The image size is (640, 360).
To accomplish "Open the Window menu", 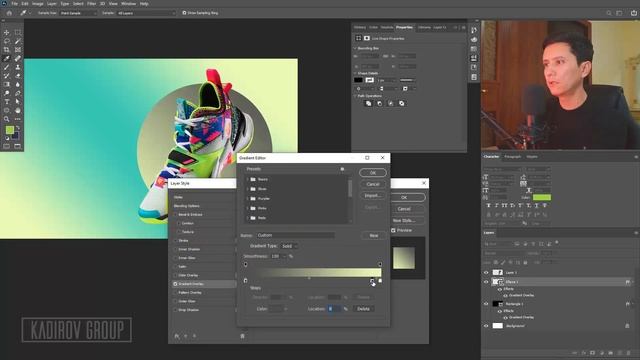I will click(x=129, y=4).
